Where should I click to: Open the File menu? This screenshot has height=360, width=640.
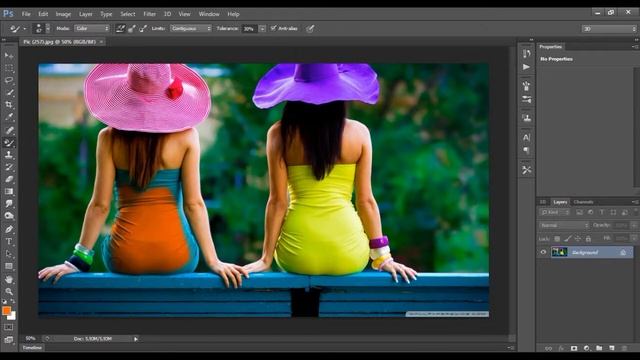click(26, 14)
